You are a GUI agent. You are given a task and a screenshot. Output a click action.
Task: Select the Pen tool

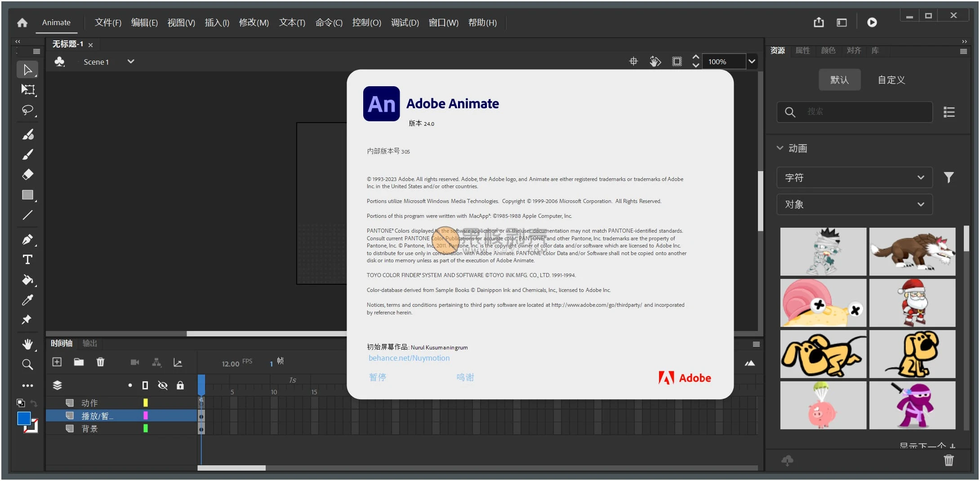(x=27, y=239)
